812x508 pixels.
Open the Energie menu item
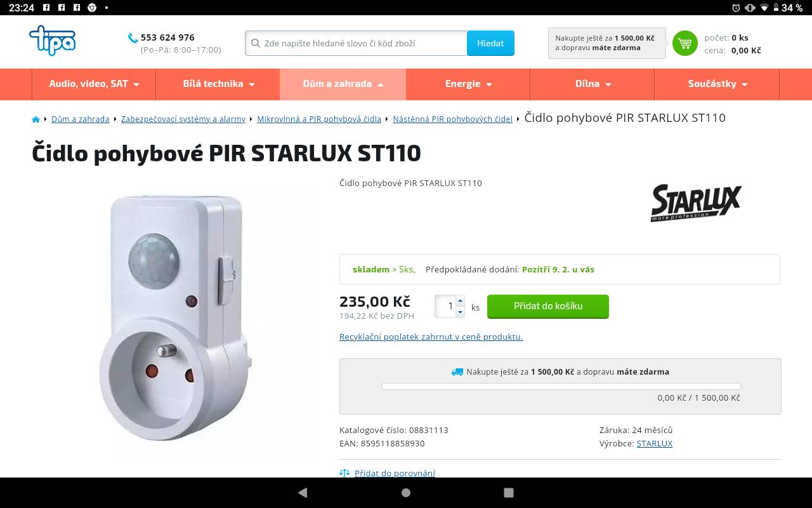[468, 84]
